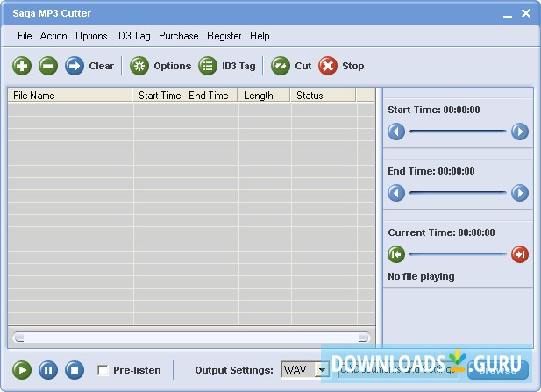Viewport: 541px width, 392px height.
Task: Pause playback with the blue pause button
Action: tap(48, 370)
